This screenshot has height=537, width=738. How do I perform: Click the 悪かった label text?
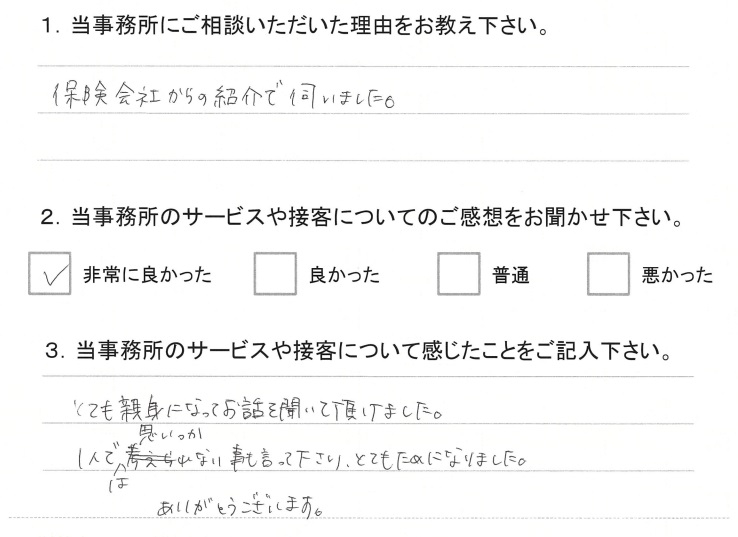(x=677, y=275)
